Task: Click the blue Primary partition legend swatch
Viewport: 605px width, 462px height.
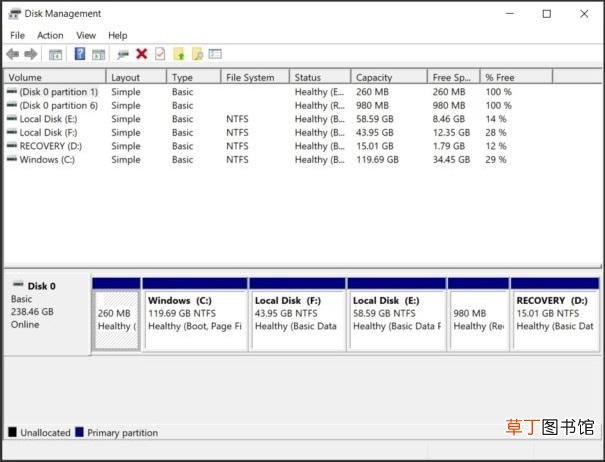Action: click(x=79, y=432)
